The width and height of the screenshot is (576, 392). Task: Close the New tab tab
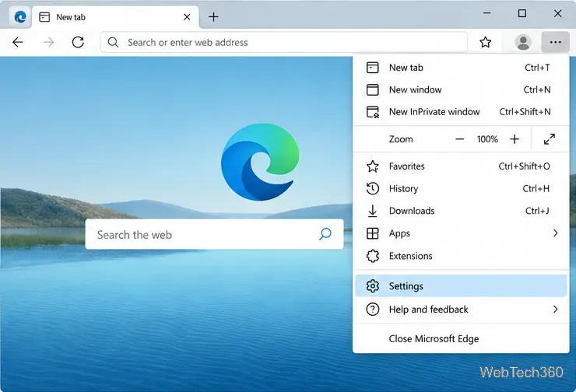pos(187,17)
